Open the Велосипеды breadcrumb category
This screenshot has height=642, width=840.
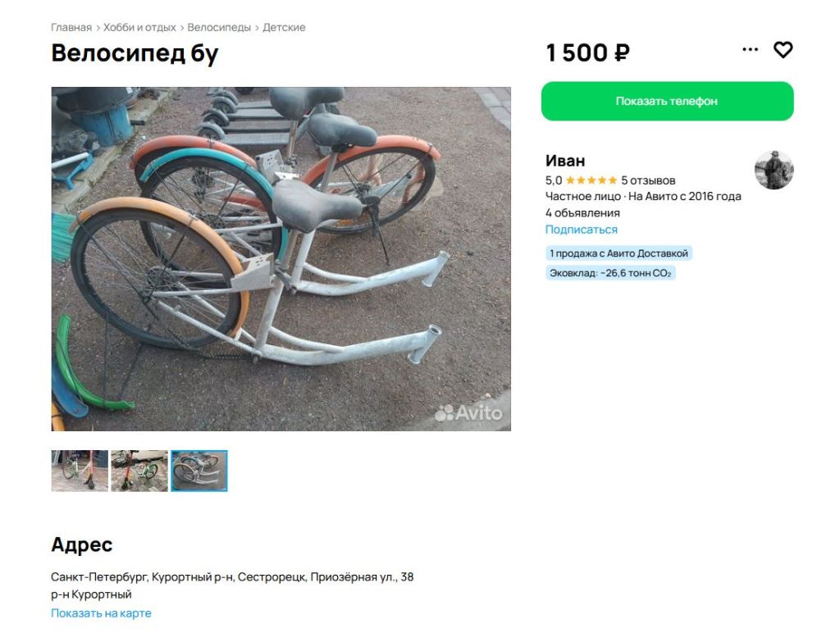(x=219, y=28)
